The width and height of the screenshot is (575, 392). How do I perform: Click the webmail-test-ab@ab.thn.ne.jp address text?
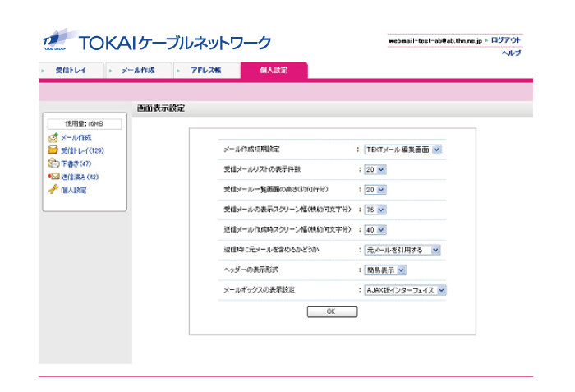(x=435, y=40)
